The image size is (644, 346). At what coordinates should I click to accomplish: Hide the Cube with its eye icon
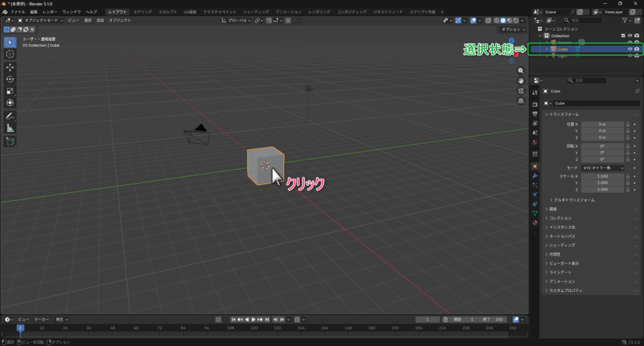click(630, 48)
